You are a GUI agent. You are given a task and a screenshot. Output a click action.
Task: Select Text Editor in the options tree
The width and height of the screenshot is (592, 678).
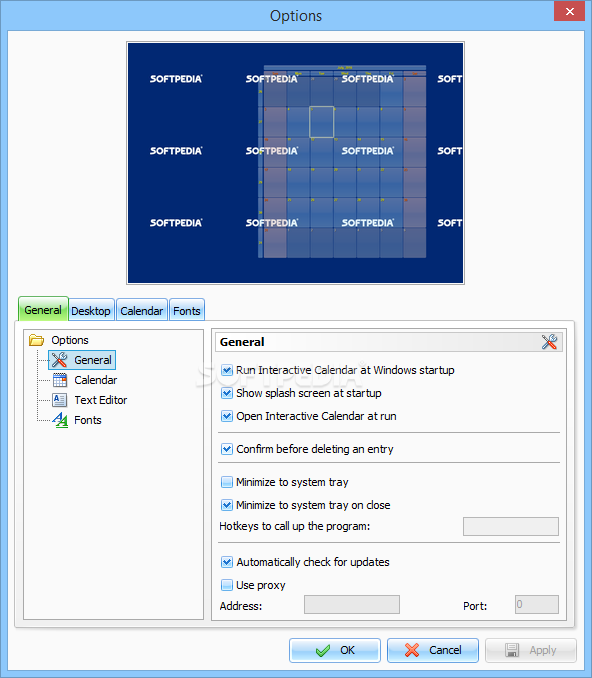(100, 400)
